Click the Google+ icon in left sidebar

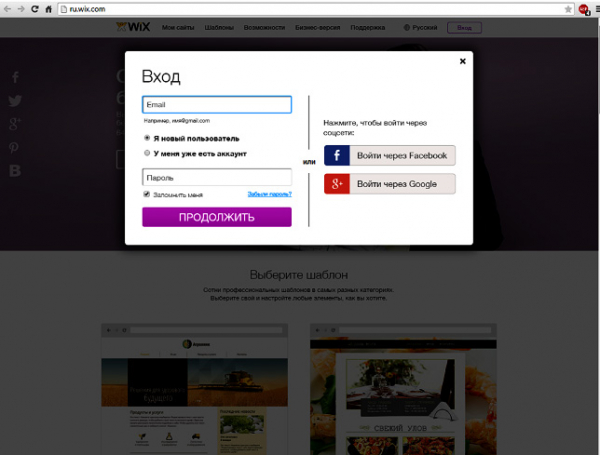click(15, 124)
